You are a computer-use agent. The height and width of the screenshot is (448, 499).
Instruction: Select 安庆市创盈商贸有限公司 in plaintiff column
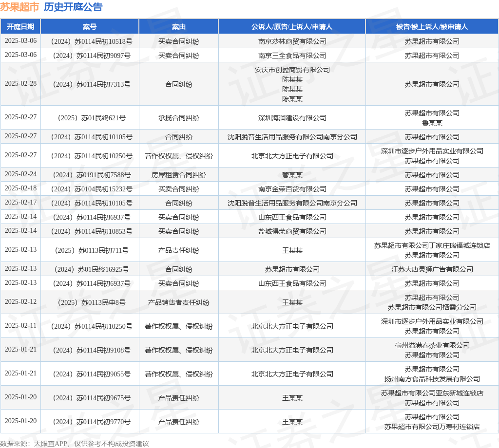(292, 70)
